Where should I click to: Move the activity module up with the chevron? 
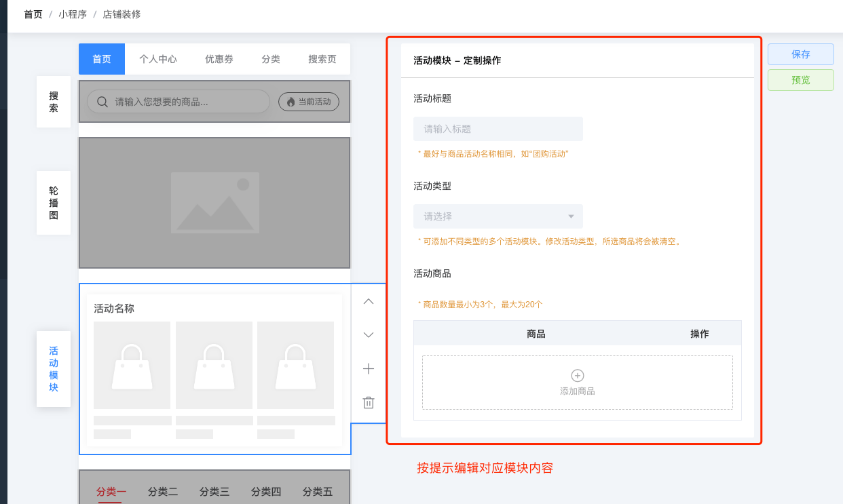click(369, 302)
